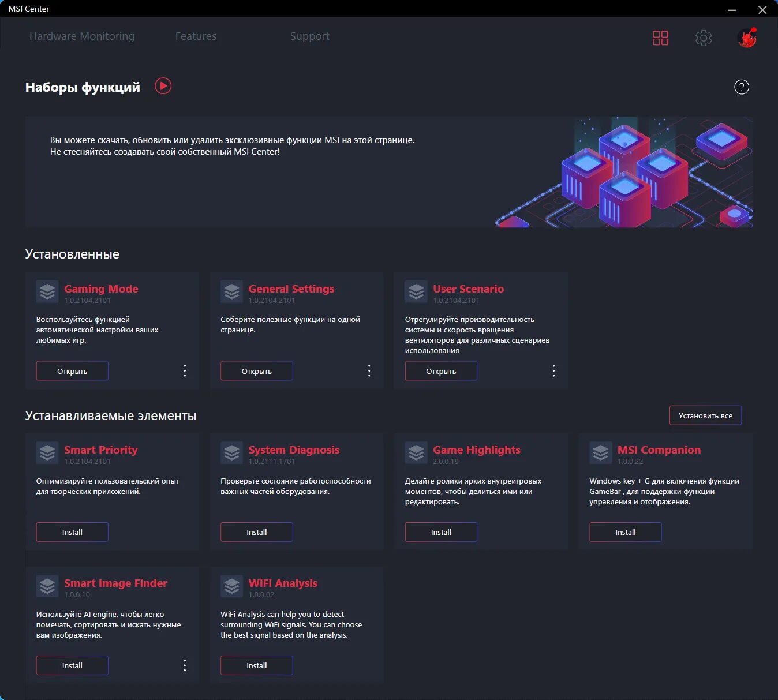Click the Наборы функций heading
Image resolution: width=778 pixels, height=700 pixels.
[83, 87]
